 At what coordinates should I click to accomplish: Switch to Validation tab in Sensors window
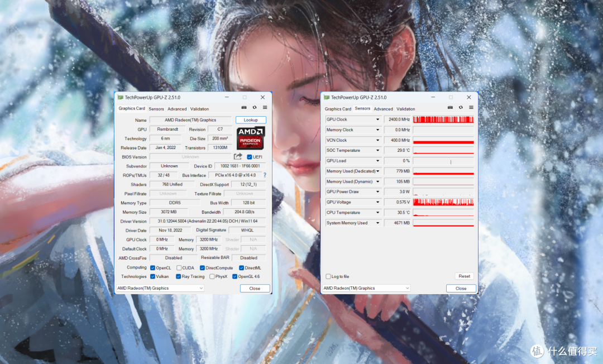(406, 109)
